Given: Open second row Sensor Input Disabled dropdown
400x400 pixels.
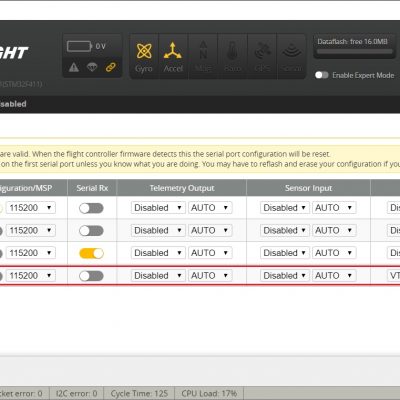Looking at the screenshot, I should point(285,230).
